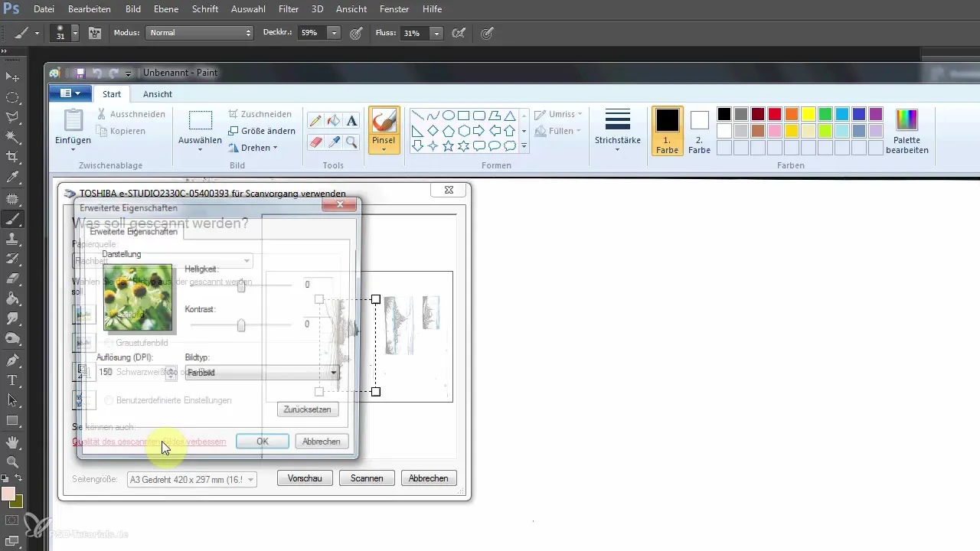Viewport: 980px width, 551px height.
Task: Click the Helligkeit slider handle
Action: (x=241, y=285)
